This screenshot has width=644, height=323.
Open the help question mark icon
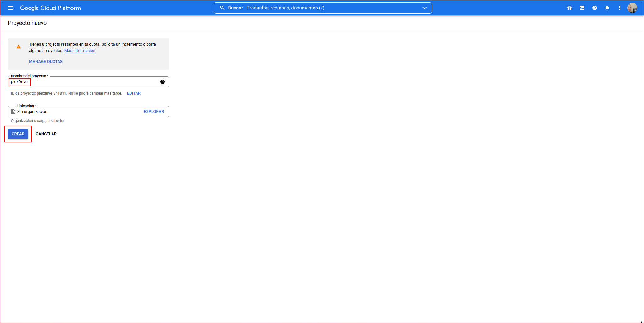[x=594, y=8]
